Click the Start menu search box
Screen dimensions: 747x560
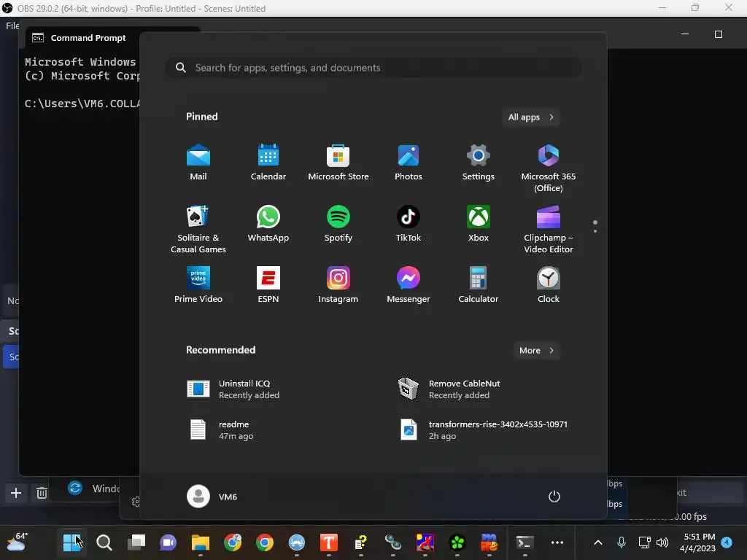pyautogui.click(x=373, y=68)
